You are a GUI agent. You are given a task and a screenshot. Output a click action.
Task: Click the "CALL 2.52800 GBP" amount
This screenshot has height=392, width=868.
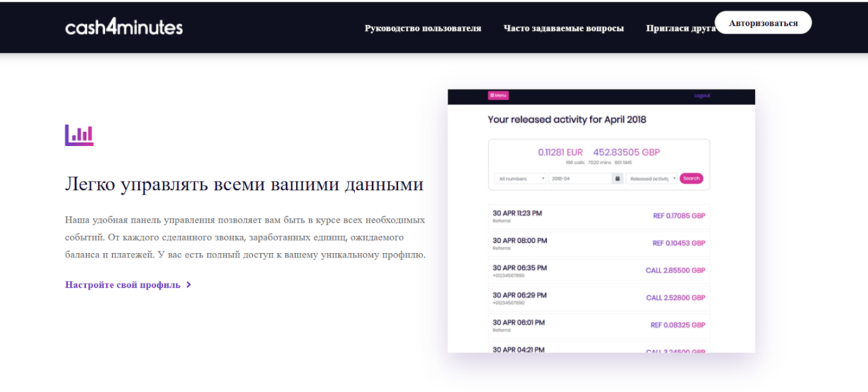[675, 298]
